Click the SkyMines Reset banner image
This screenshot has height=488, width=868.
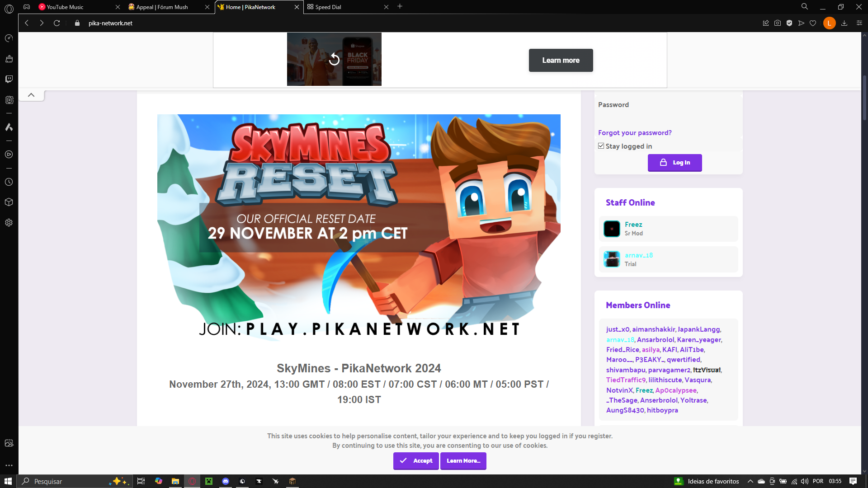pyautogui.click(x=359, y=228)
